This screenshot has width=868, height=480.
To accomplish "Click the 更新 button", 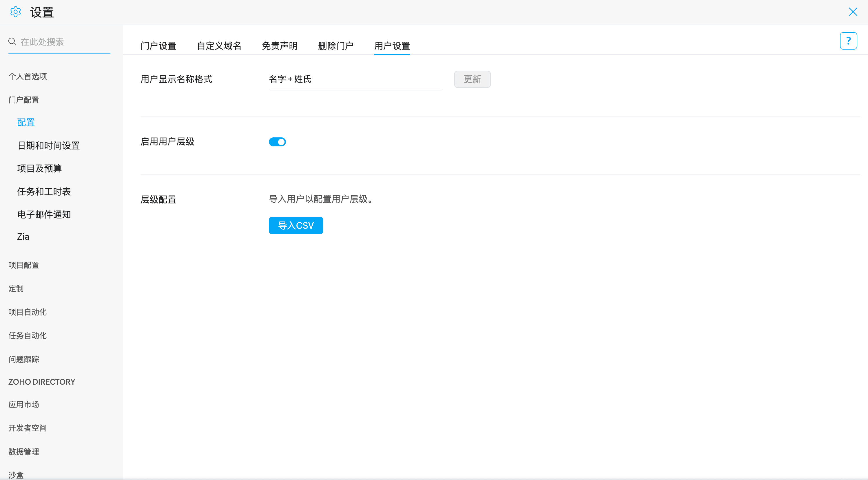I will [x=472, y=79].
